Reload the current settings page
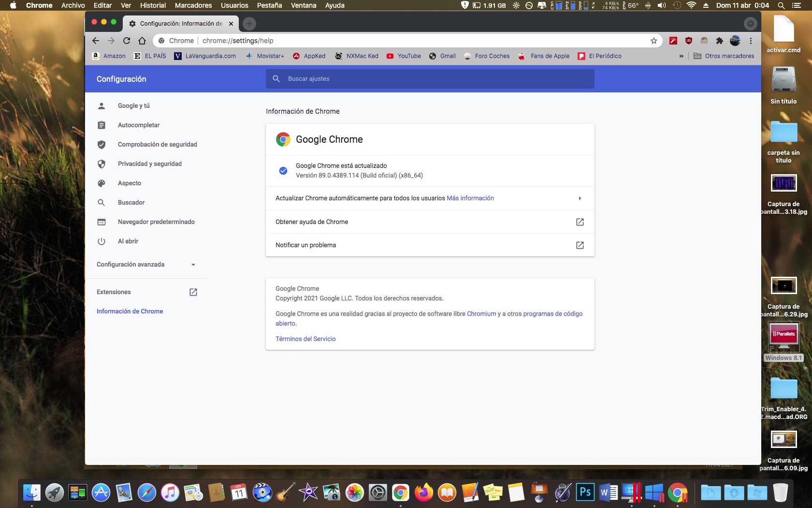Screen dimensions: 812x508 pos(127,41)
